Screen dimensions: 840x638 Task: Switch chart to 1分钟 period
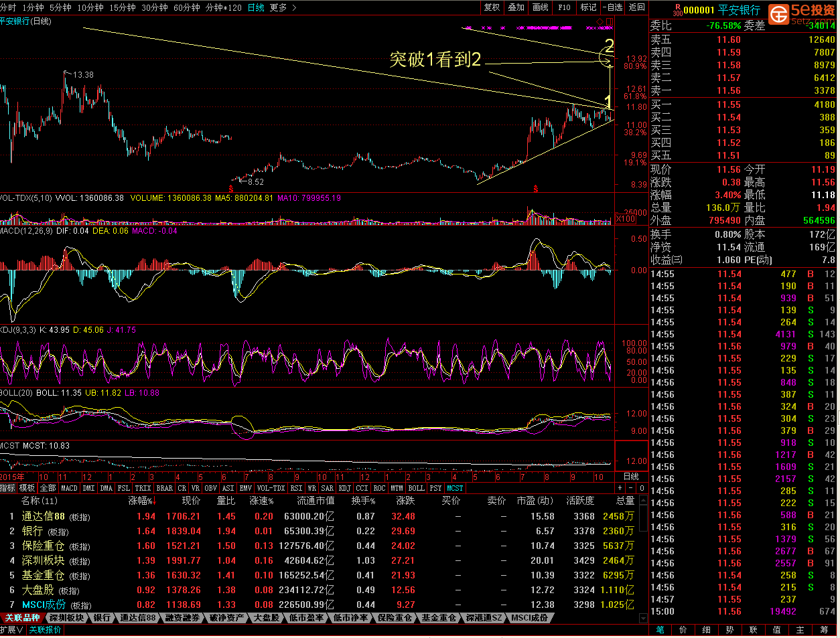(33, 7)
